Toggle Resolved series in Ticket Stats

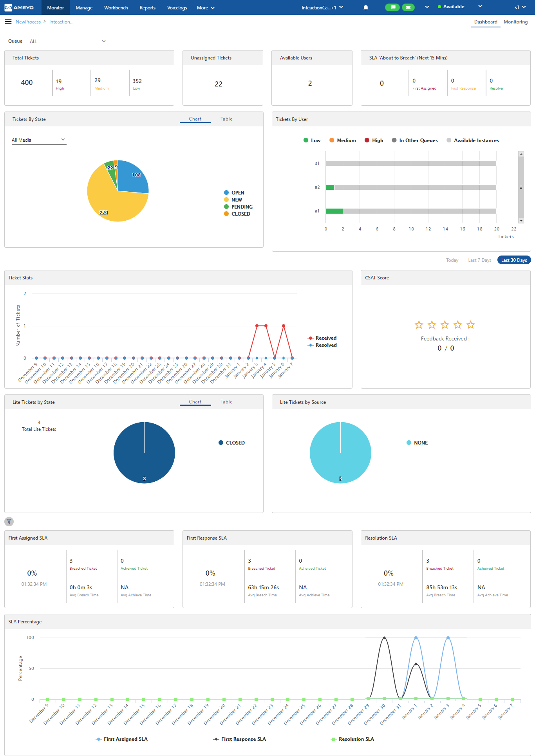coord(322,345)
